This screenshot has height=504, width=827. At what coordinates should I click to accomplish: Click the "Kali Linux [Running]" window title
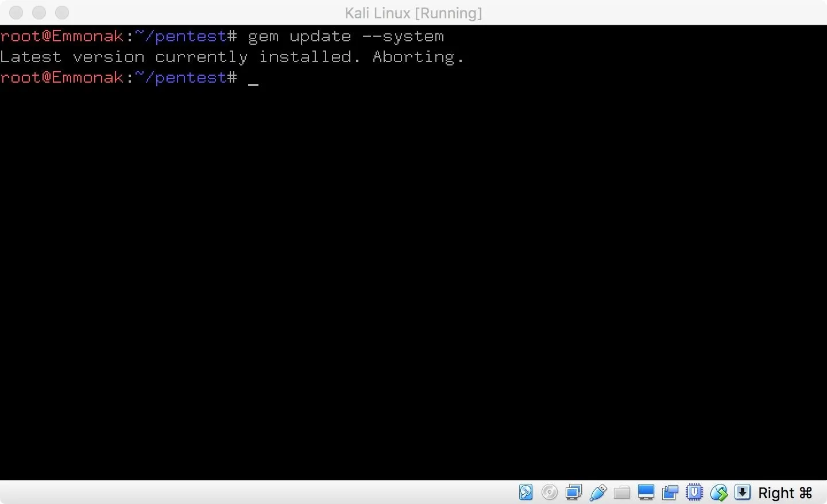point(413,13)
